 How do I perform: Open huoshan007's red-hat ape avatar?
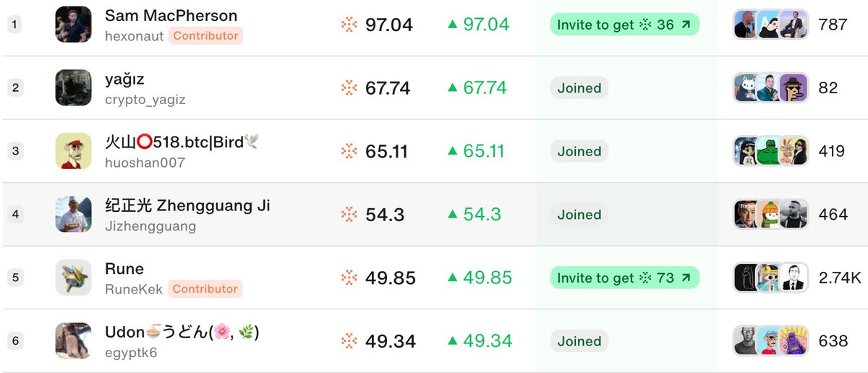(73, 151)
